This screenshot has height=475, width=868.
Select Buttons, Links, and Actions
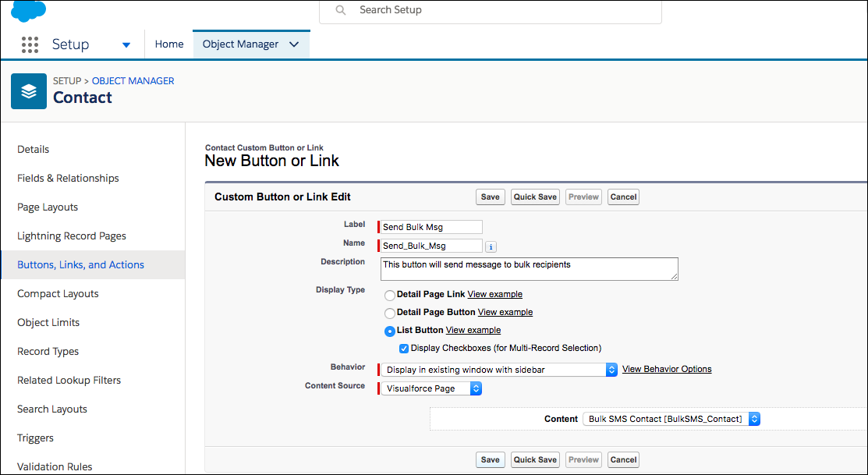click(81, 264)
